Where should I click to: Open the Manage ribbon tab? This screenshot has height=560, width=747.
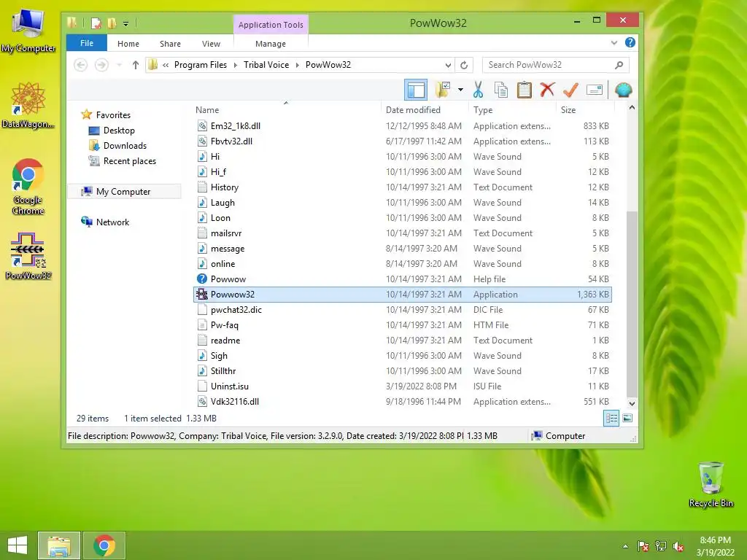pos(271,43)
